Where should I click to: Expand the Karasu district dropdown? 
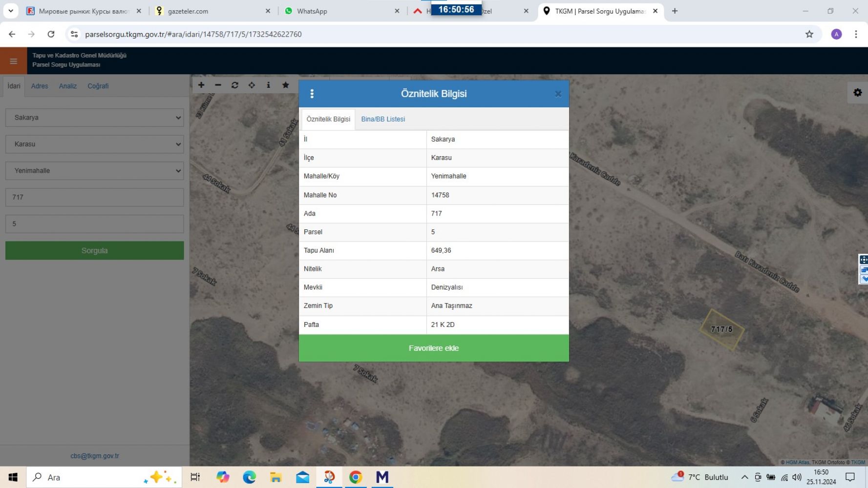point(95,144)
